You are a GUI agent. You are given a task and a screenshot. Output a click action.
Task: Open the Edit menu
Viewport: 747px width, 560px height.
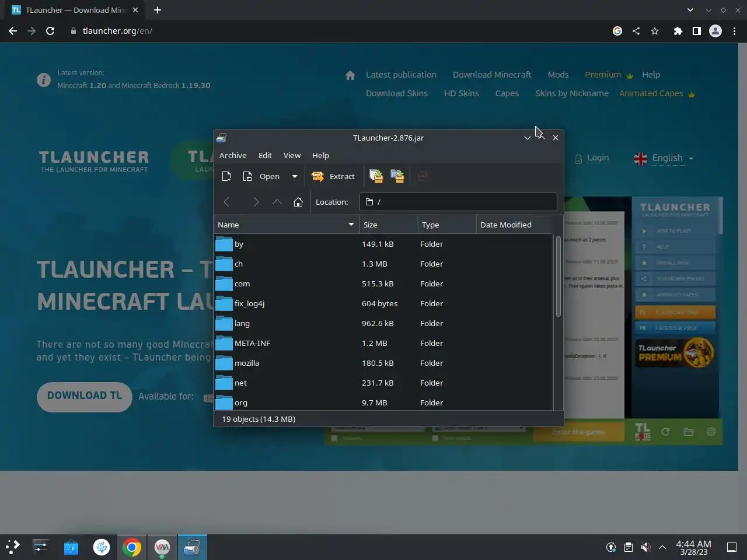click(x=265, y=155)
